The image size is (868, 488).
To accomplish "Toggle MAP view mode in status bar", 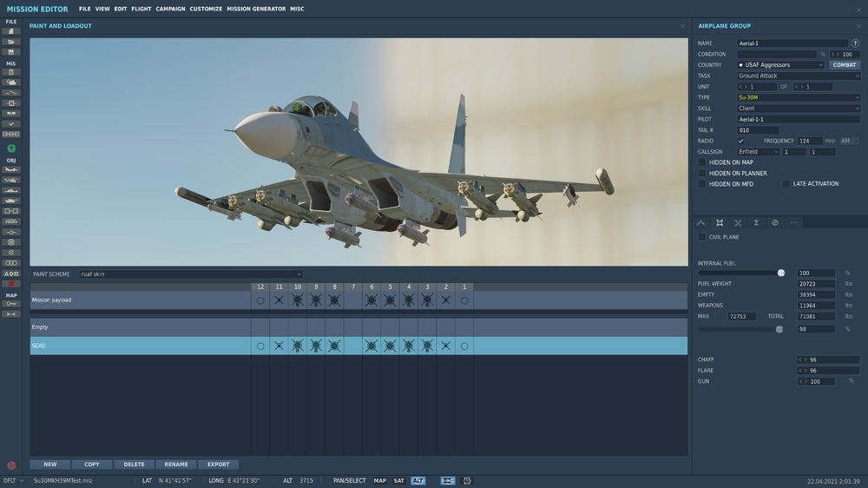I will 380,481.
